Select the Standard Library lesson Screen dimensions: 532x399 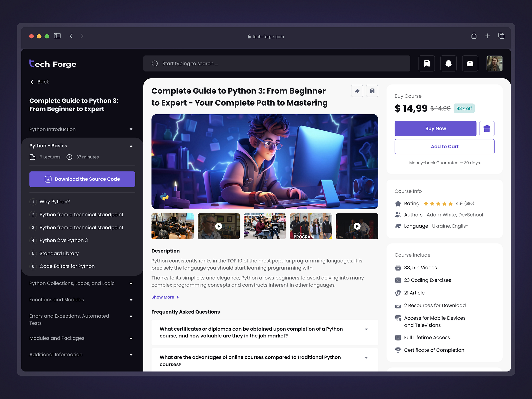59,253
